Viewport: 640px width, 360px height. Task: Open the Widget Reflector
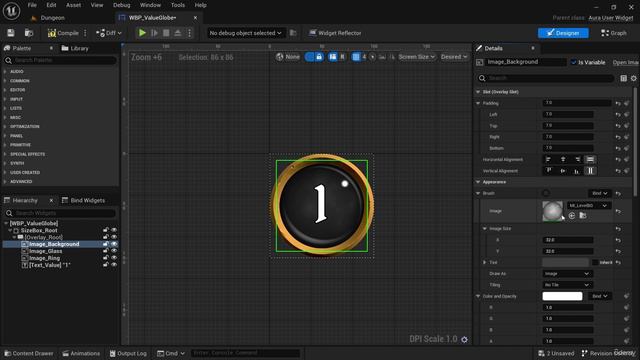pyautogui.click(x=335, y=33)
